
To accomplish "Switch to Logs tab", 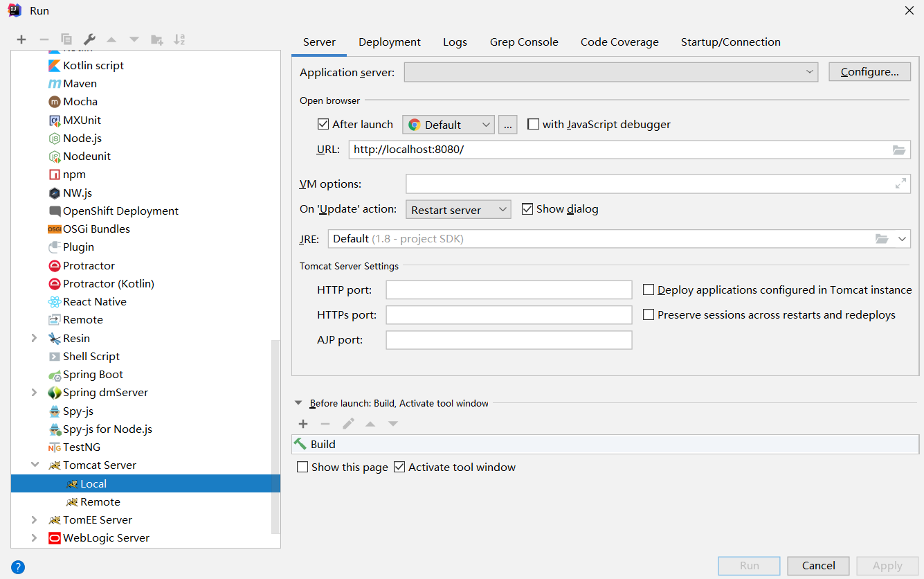I will coord(455,42).
